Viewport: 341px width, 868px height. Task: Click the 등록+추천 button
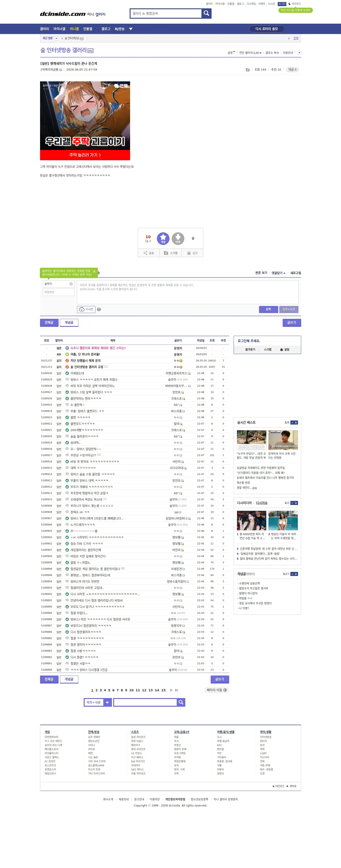[x=289, y=309]
